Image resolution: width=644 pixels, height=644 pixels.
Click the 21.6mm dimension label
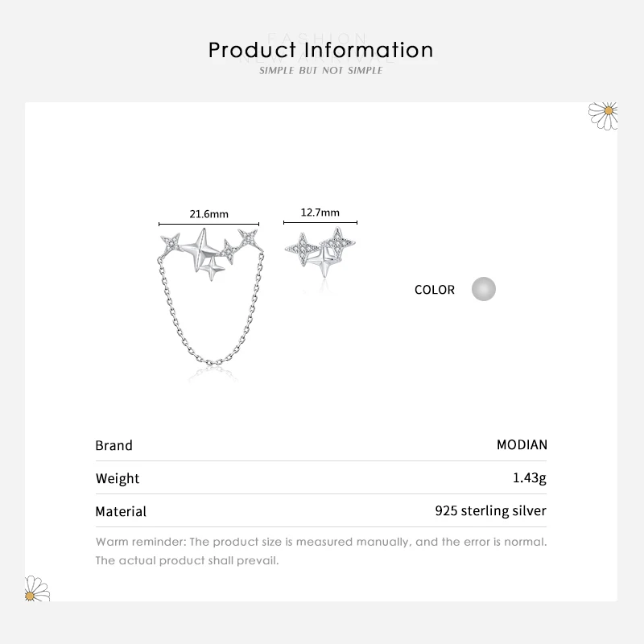tap(209, 214)
